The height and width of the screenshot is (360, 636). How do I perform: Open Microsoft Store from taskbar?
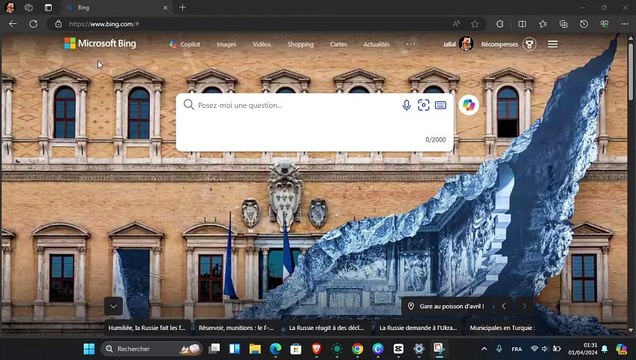(296, 349)
